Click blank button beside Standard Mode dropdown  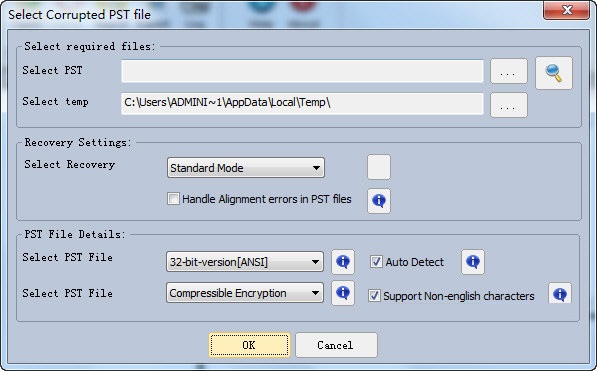click(379, 167)
